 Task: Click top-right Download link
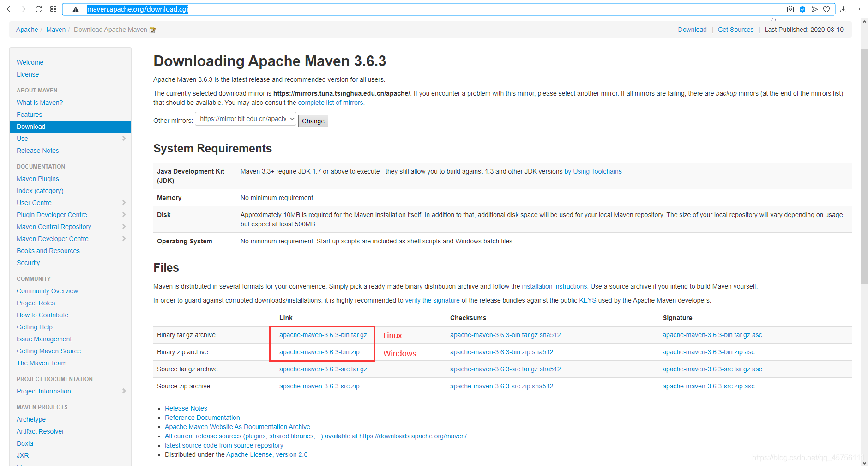point(692,30)
